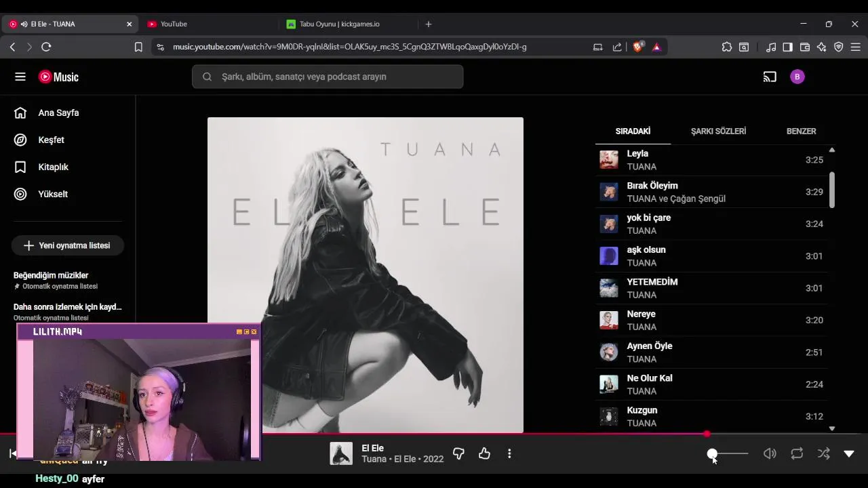Collapse the player page with arrow
The image size is (868, 488).
849,453
